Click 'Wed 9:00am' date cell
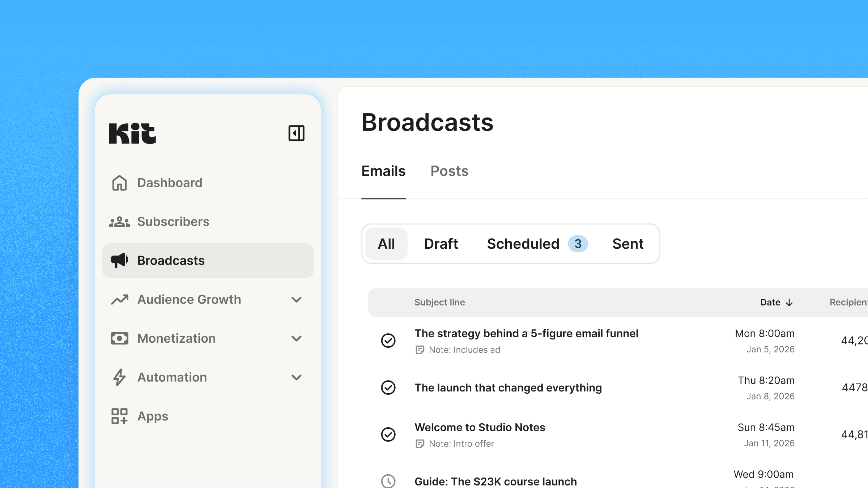868x488 pixels. click(763, 474)
